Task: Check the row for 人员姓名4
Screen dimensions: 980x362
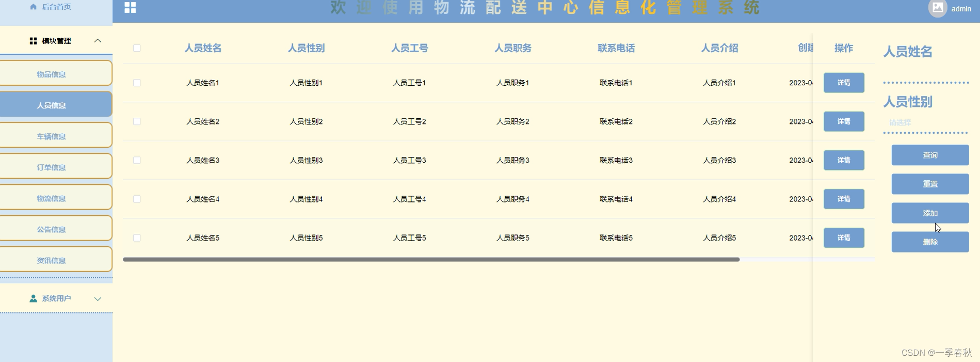Action: (137, 199)
